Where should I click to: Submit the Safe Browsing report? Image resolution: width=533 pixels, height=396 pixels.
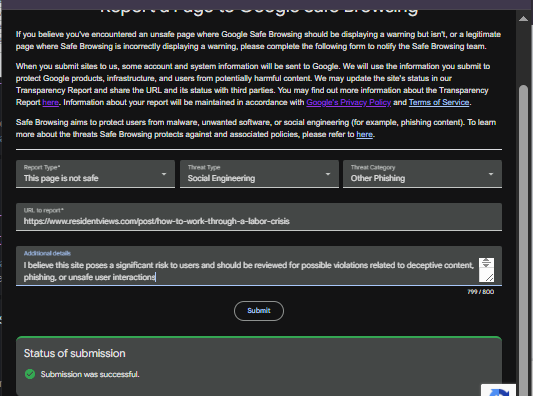[x=259, y=311]
